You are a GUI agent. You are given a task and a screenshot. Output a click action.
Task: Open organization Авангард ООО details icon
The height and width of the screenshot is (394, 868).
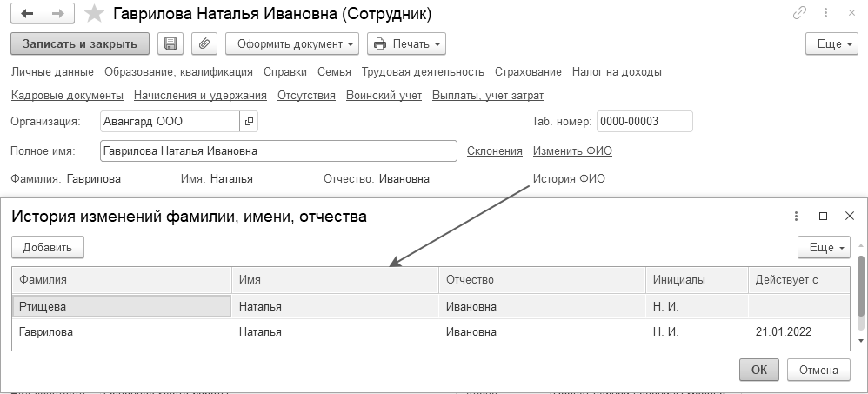249,122
